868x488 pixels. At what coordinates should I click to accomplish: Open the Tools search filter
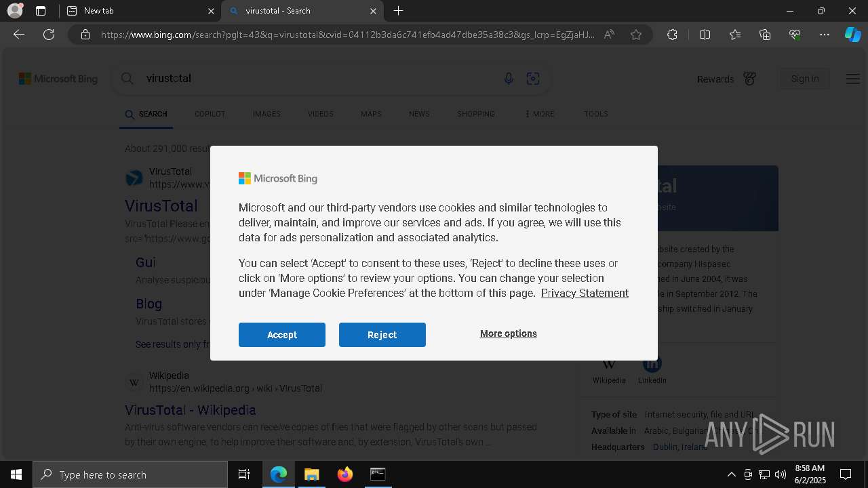596,114
